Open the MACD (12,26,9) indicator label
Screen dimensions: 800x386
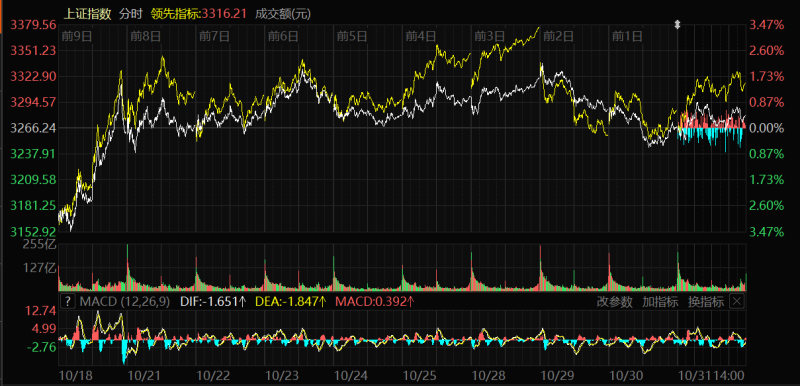click(x=124, y=302)
